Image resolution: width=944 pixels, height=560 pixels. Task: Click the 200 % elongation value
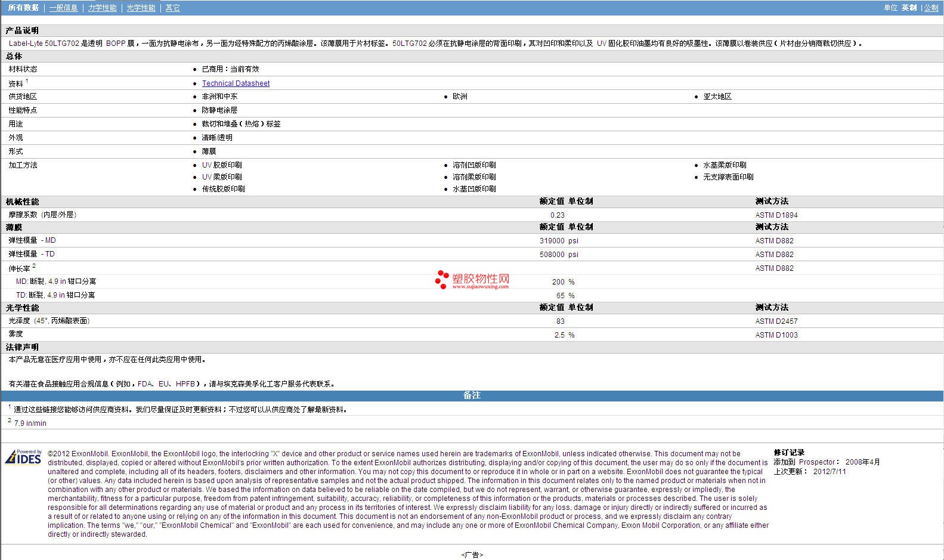click(563, 282)
